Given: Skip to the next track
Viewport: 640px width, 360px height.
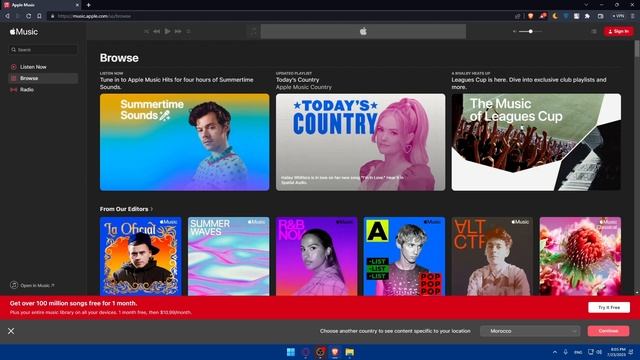Looking at the screenshot, I should (x=178, y=31).
